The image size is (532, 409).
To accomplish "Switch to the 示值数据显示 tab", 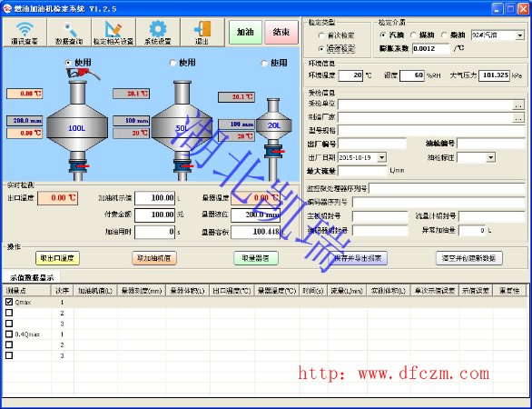I will pyautogui.click(x=32, y=277).
